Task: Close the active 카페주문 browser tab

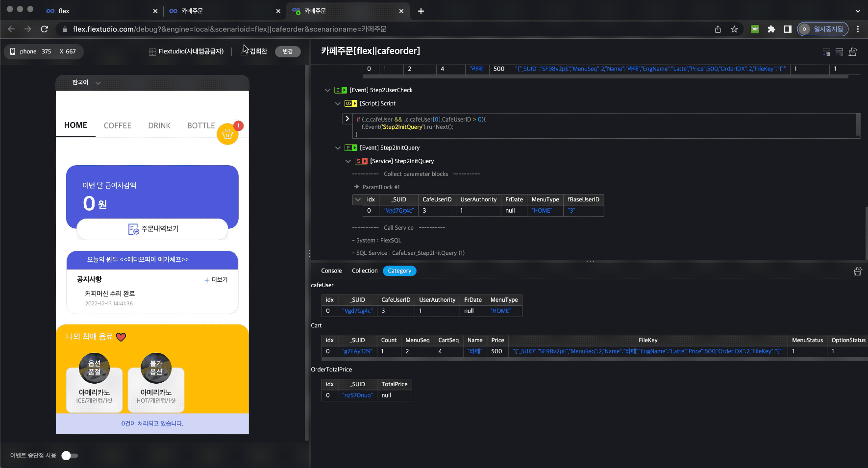Action: (401, 11)
